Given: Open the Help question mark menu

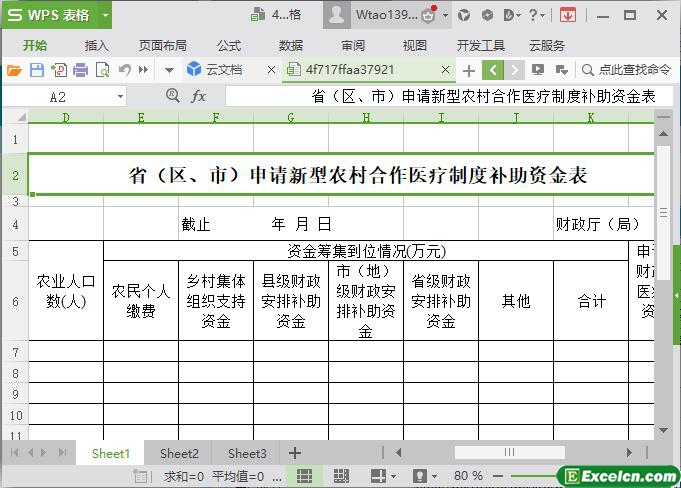Looking at the screenshot, I should [536, 15].
